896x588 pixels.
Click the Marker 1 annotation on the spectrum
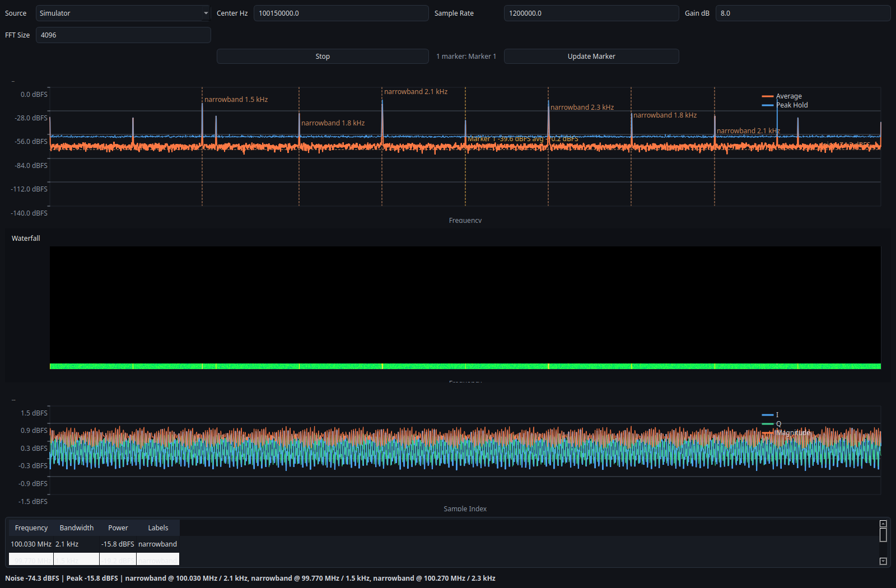coord(522,138)
